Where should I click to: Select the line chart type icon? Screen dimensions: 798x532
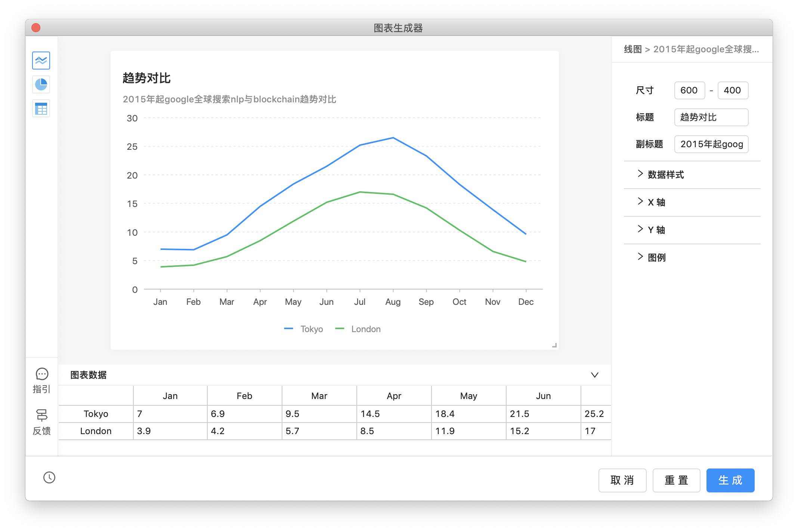[41, 61]
